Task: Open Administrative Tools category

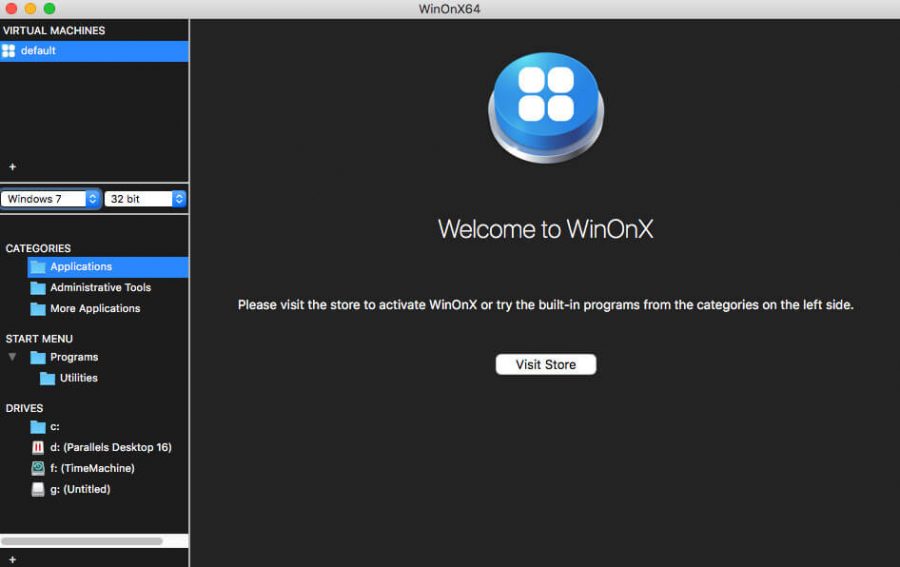Action: point(100,288)
